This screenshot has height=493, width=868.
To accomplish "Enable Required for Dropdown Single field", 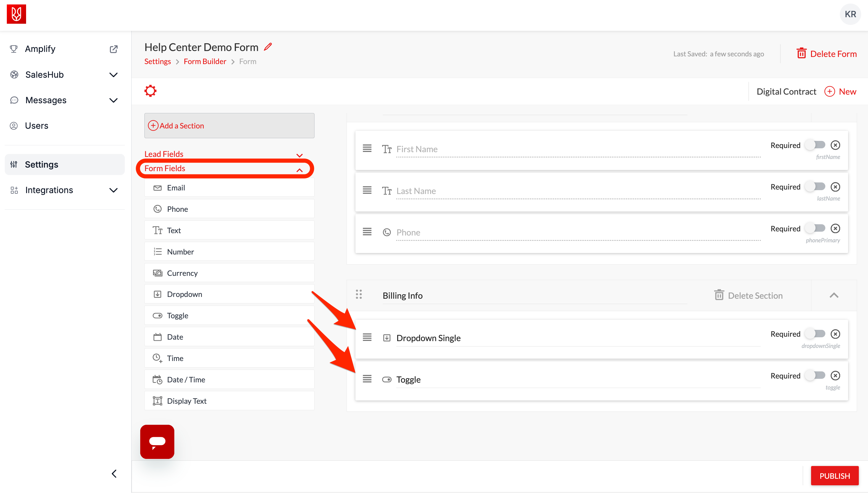I will [x=816, y=334].
